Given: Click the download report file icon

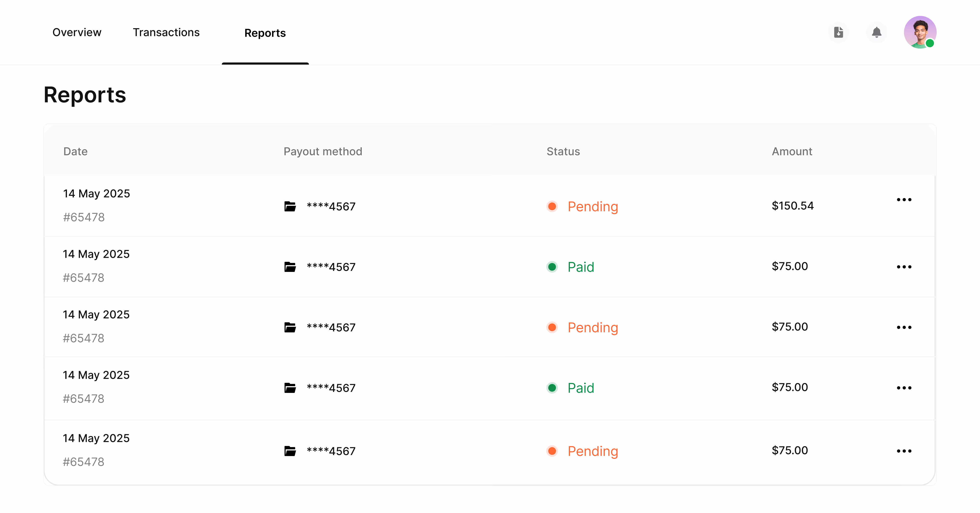Looking at the screenshot, I should click(x=839, y=32).
